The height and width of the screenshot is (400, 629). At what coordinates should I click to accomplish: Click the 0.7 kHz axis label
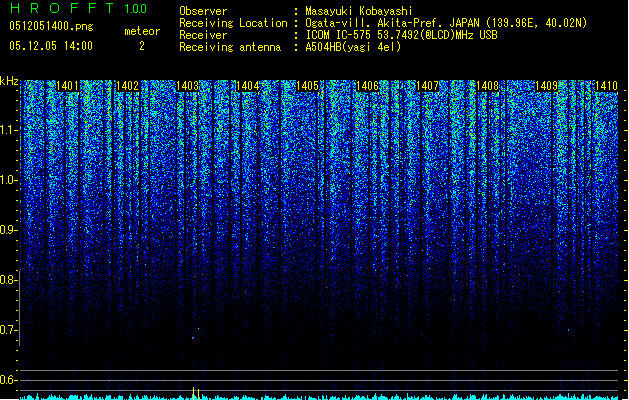tap(9, 330)
